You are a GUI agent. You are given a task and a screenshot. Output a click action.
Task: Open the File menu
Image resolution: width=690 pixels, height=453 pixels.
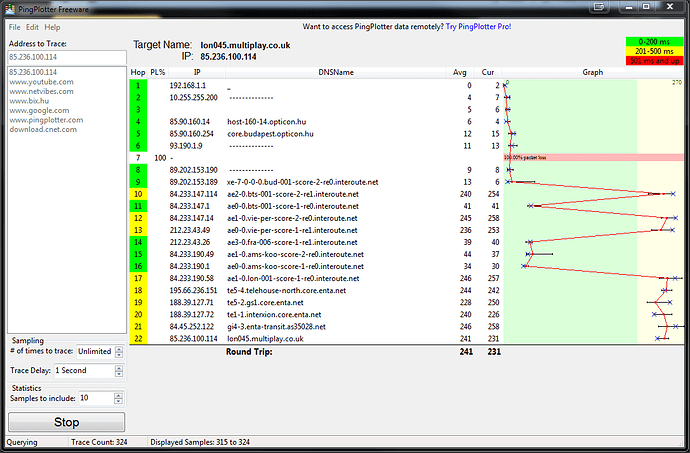coord(14,27)
